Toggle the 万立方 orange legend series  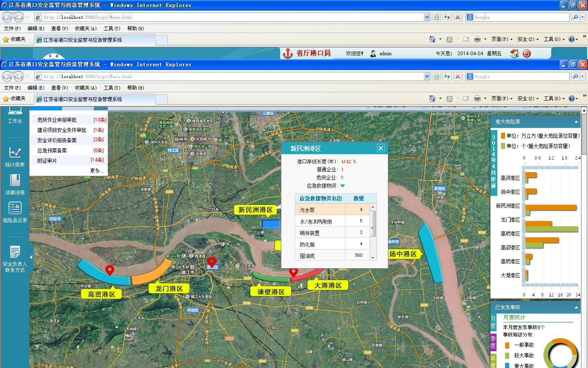[503, 136]
